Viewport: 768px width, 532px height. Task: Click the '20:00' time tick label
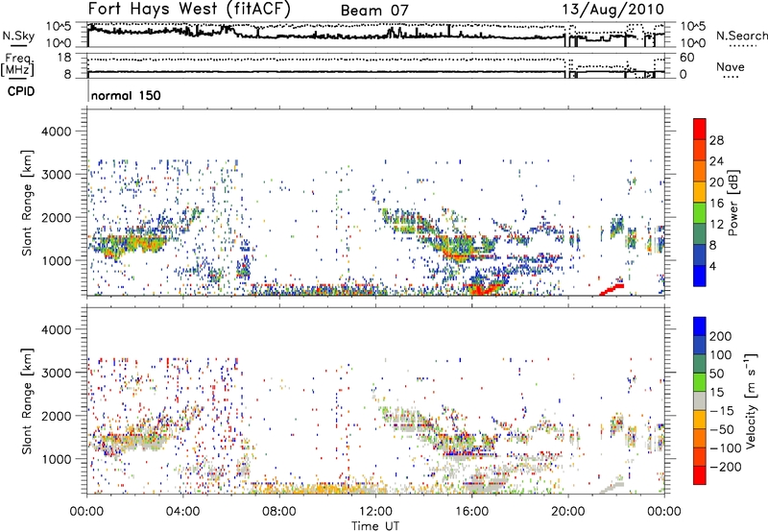coord(567,512)
